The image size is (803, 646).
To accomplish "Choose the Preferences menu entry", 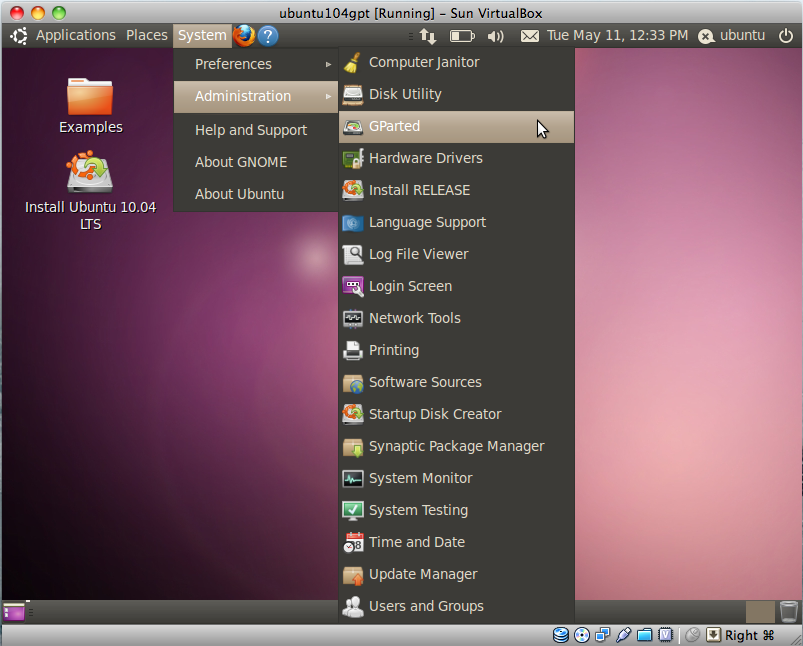I will 256,65.
